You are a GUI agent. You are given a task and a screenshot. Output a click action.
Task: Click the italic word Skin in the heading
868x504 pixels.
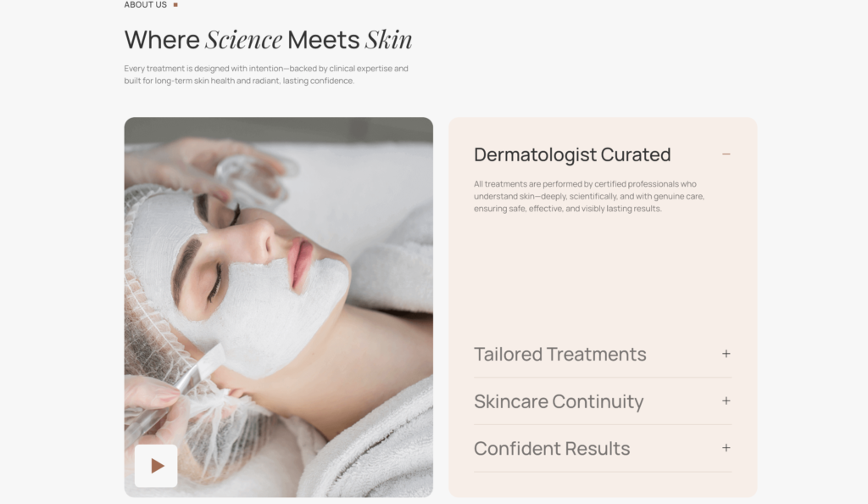coord(388,40)
